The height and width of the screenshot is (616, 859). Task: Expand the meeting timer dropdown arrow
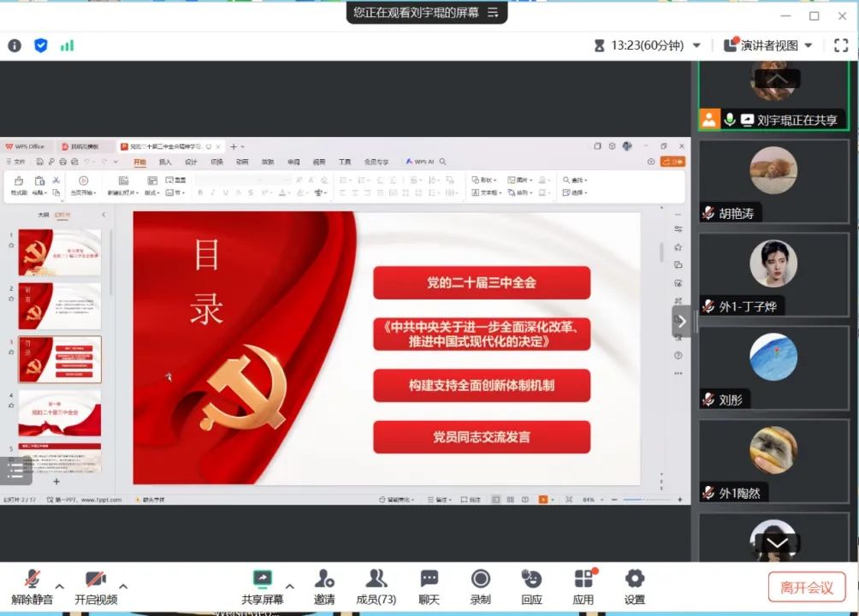tap(696, 45)
